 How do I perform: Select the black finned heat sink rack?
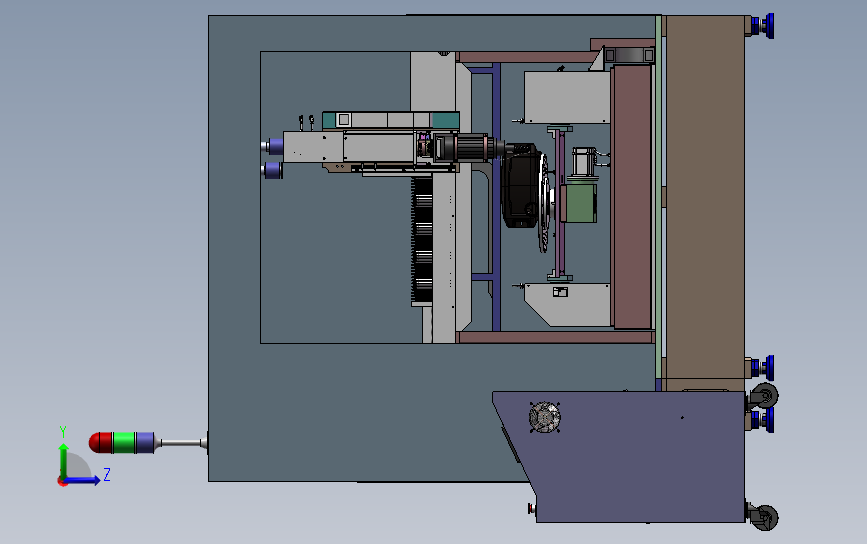(x=422, y=240)
